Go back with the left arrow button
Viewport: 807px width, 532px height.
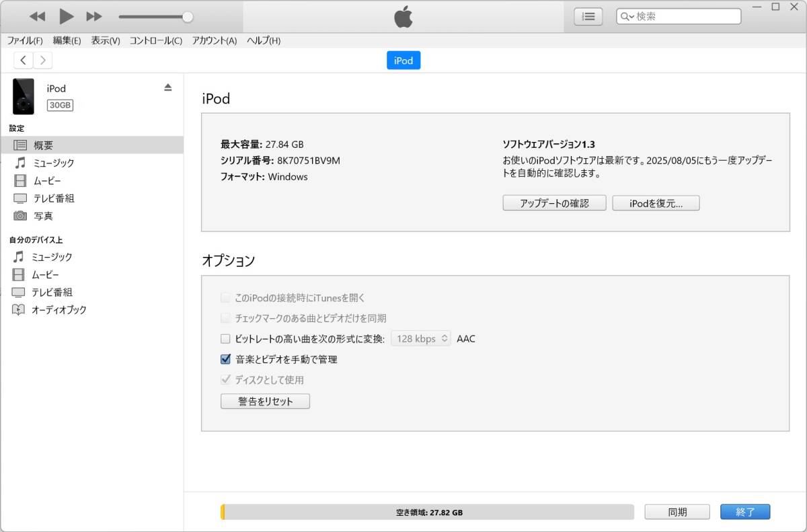23,61
